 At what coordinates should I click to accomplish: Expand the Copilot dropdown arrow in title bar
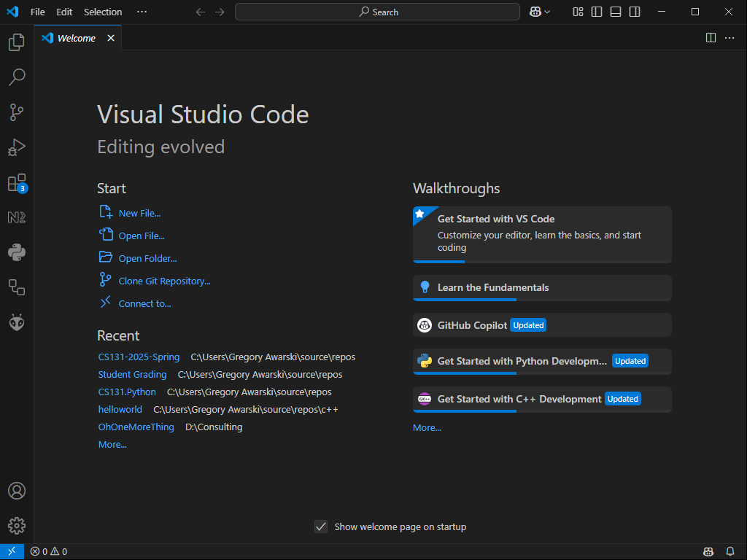pos(547,12)
